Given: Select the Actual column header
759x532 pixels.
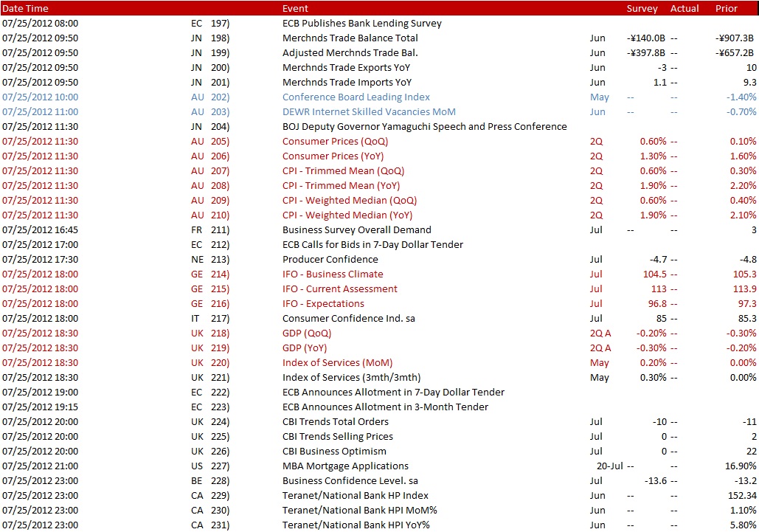Looking at the screenshot, I should coord(685,8).
